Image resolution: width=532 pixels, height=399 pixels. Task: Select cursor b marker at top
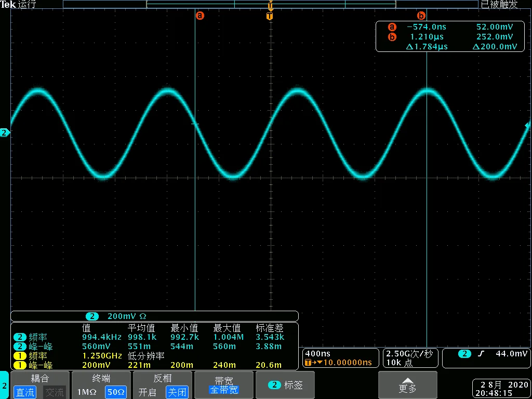tap(421, 16)
